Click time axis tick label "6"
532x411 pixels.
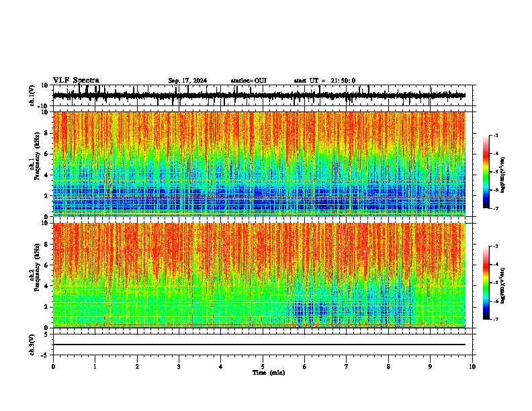(305, 367)
